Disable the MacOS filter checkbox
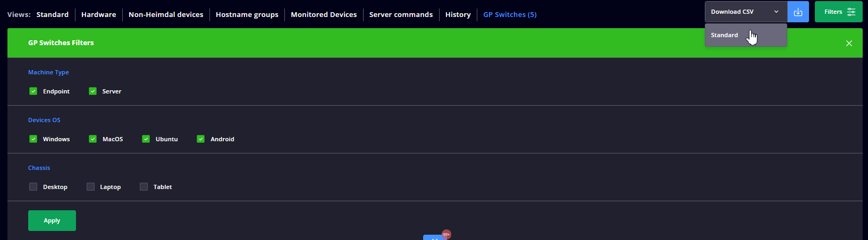This screenshot has height=240, width=868. tap(93, 139)
